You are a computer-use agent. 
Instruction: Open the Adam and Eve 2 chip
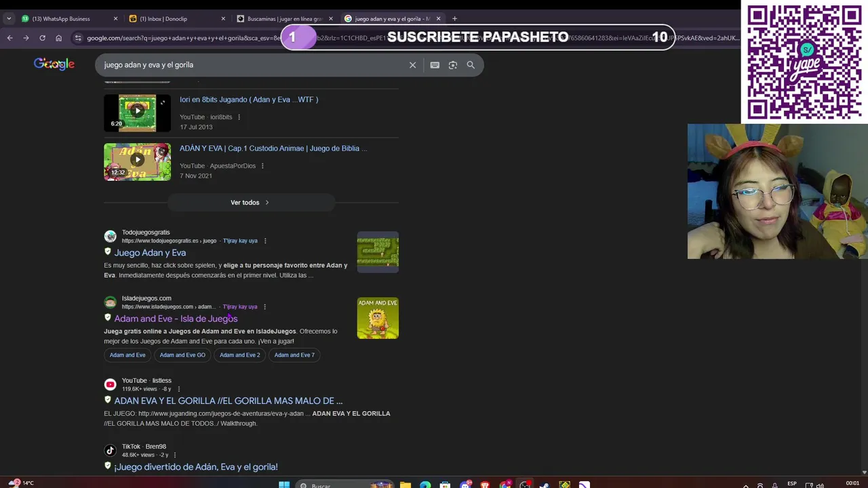(239, 355)
